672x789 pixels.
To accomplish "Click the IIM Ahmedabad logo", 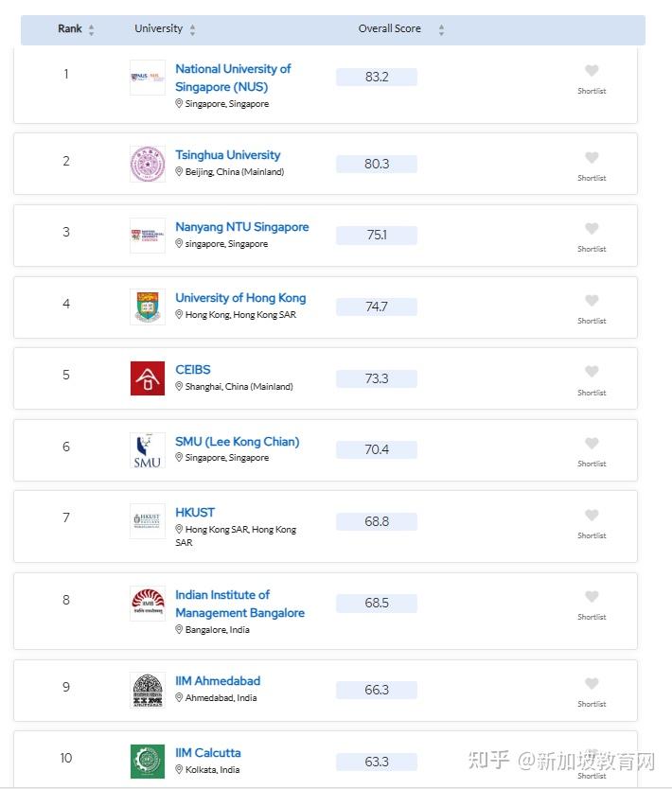I will coord(148,690).
